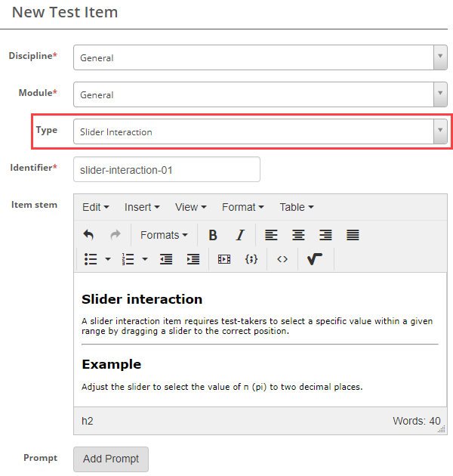Insert a bullet list

pos(91,259)
